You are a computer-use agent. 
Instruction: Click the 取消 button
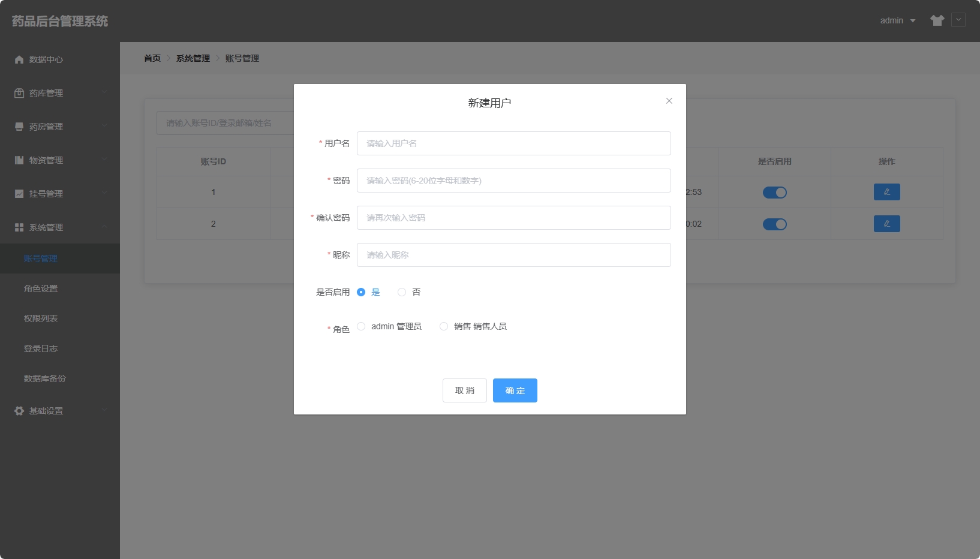click(465, 390)
